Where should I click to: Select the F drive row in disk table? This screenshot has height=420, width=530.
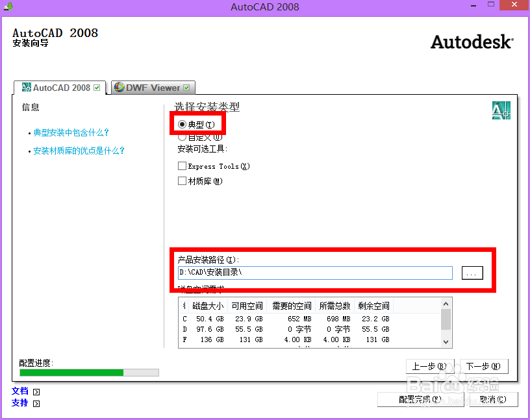(286, 340)
